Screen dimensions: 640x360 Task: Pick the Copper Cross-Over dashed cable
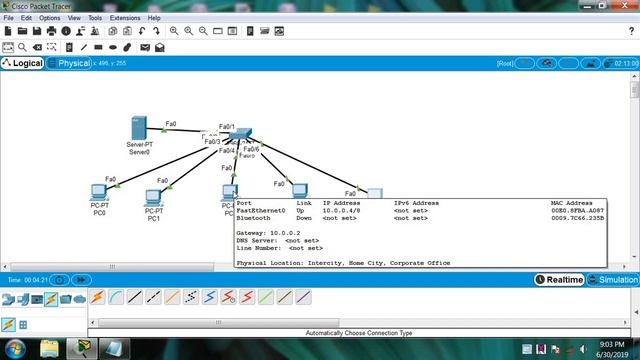(153, 297)
